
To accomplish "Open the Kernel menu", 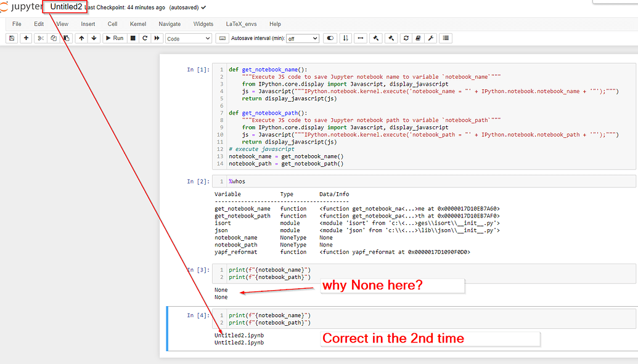I will tap(137, 24).
